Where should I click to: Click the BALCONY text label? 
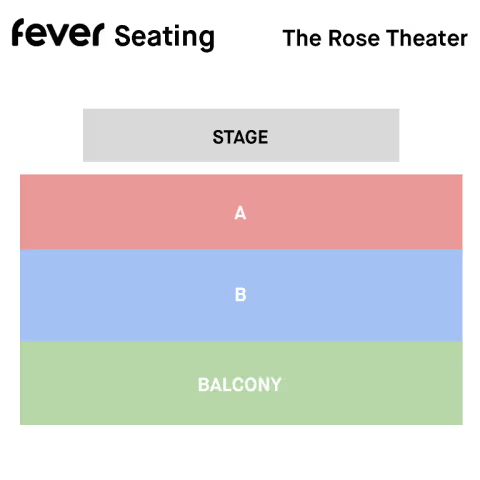(240, 385)
